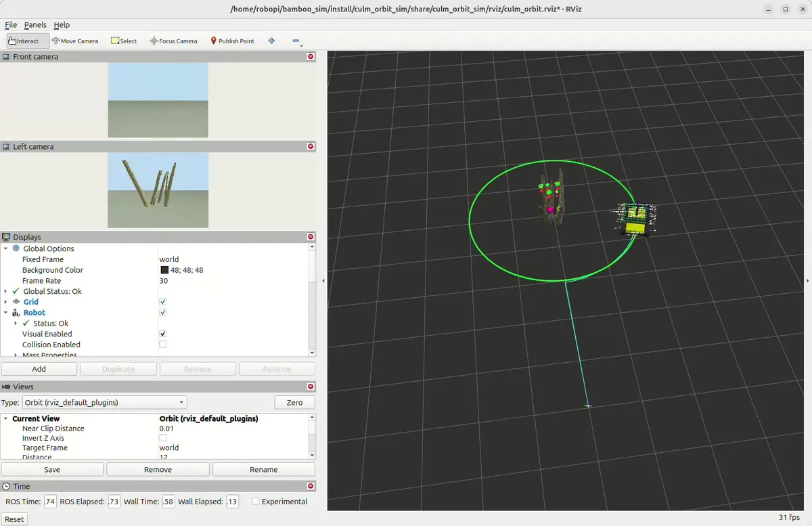This screenshot has width=812, height=526.
Task: Toggle the Invert Z Axis checkbox
Action: point(162,438)
